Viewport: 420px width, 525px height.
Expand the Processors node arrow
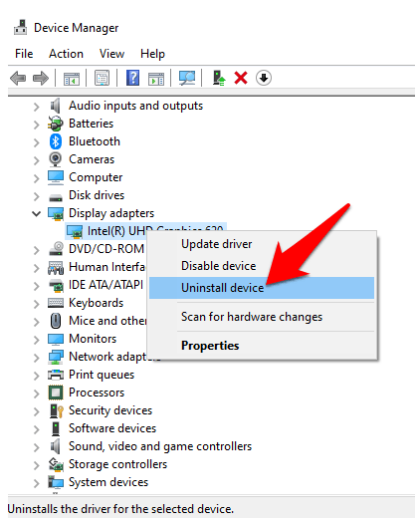[x=36, y=394]
